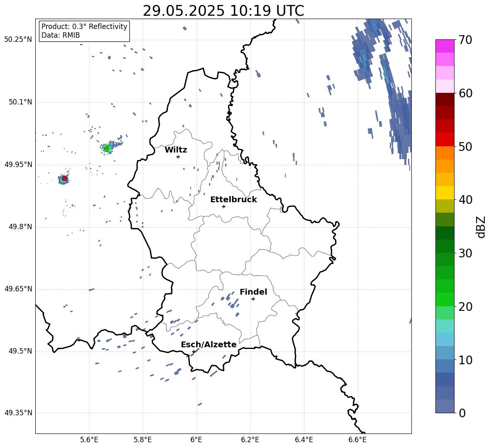The image size is (491, 448).
Task: Click the 49.95°N latitude label
Action: tap(18, 165)
